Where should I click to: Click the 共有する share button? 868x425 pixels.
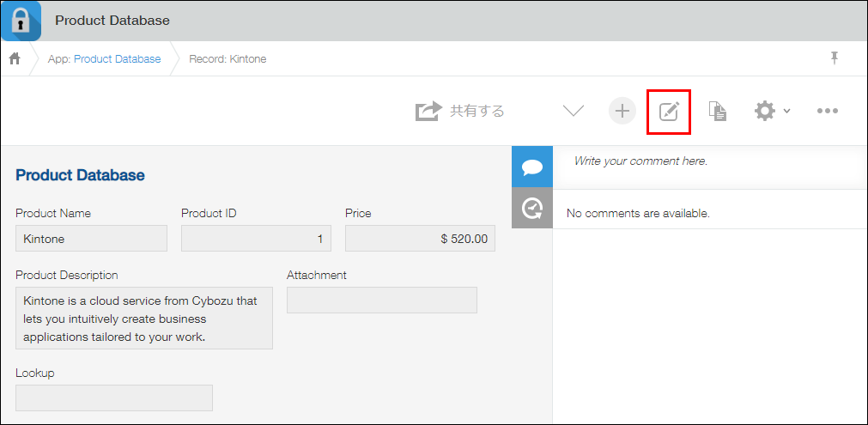click(x=460, y=111)
